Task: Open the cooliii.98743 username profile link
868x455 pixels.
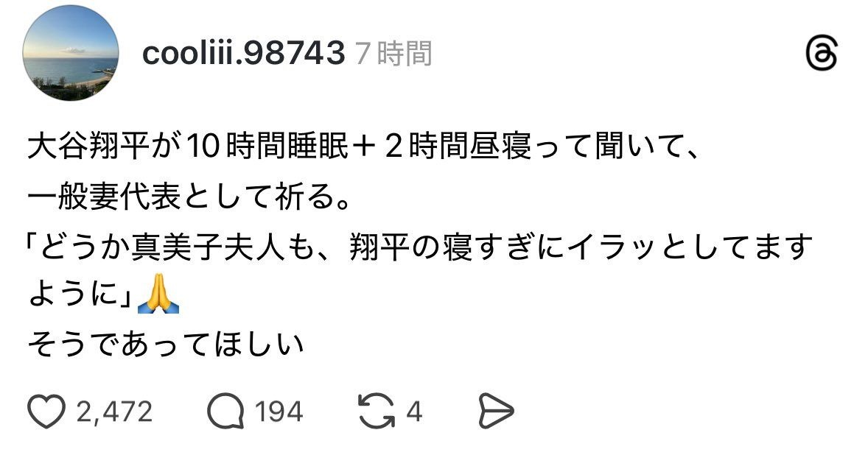Action: (244, 54)
